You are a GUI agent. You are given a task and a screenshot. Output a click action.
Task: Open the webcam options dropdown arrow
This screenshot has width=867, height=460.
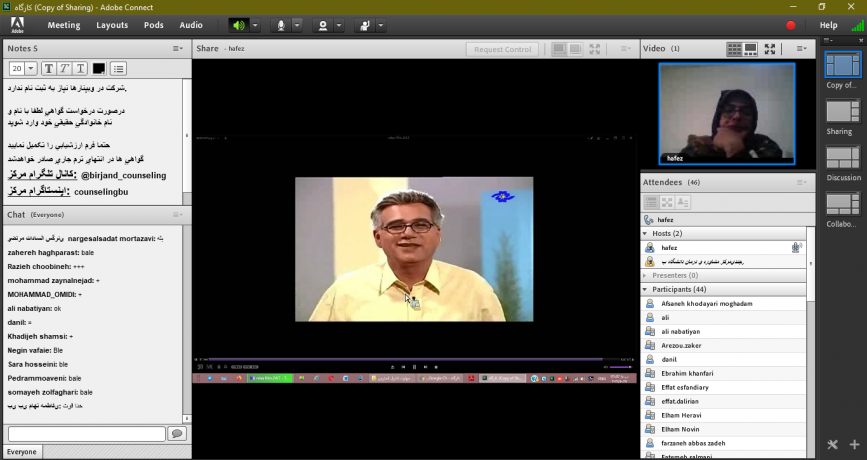[339, 25]
